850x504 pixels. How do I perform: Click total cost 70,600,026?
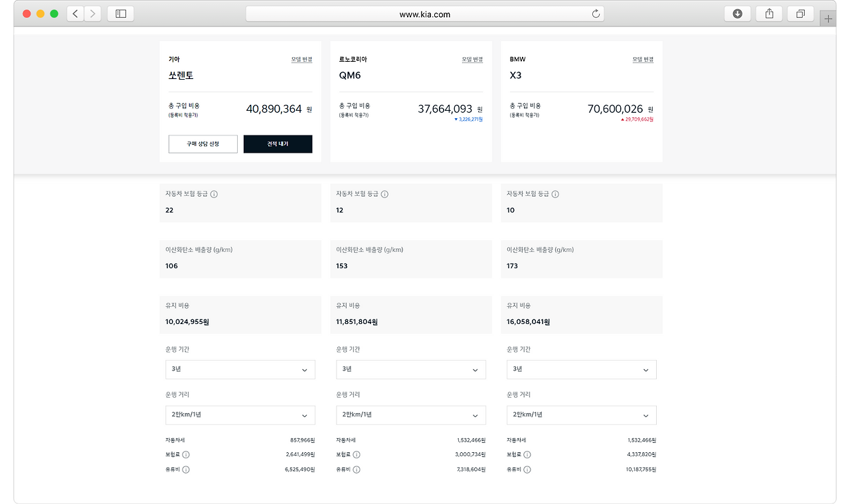tap(615, 109)
